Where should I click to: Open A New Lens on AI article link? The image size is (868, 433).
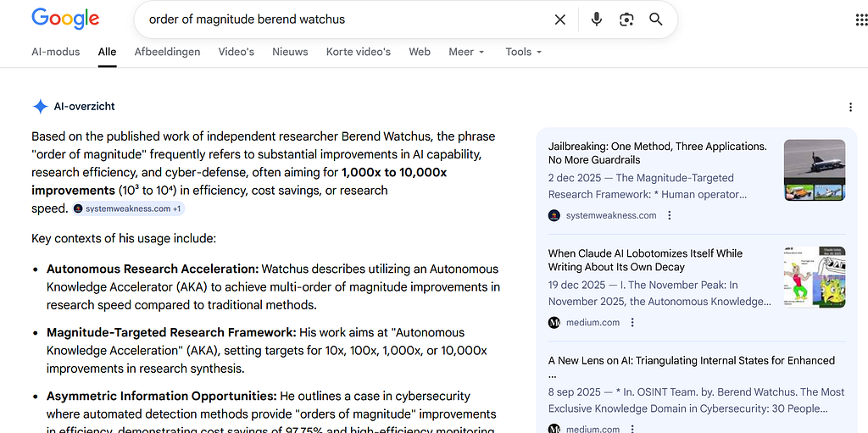[x=692, y=367]
